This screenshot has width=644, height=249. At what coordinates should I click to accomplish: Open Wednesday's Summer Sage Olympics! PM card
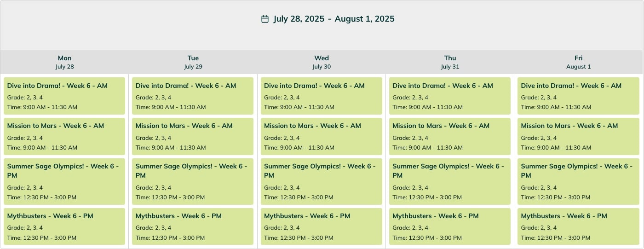(321, 181)
